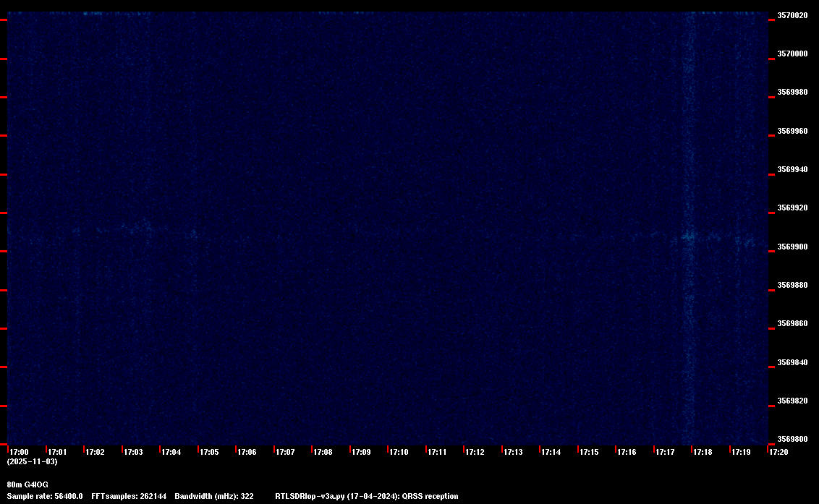Click the 17:02 time axis label
Image resolution: width=819 pixels, height=504 pixels.
click(x=95, y=452)
